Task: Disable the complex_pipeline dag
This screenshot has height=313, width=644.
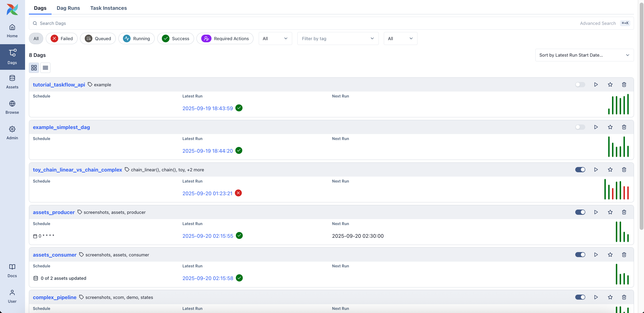Action: [x=580, y=297]
